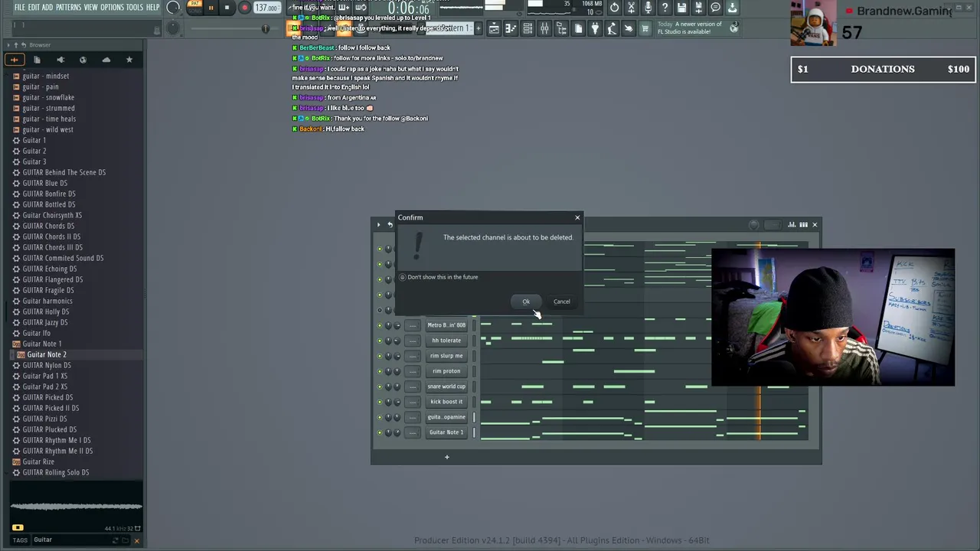Toggle channel rack graph editor bars icon
Viewport: 980px width, 551px height.
[x=792, y=225]
